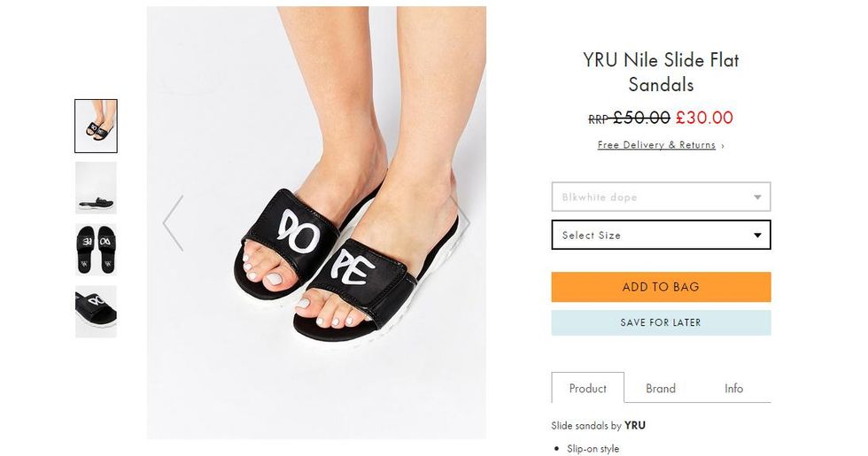
Task: Expand the Blkwhite dope colour dropdown
Action: (x=661, y=197)
